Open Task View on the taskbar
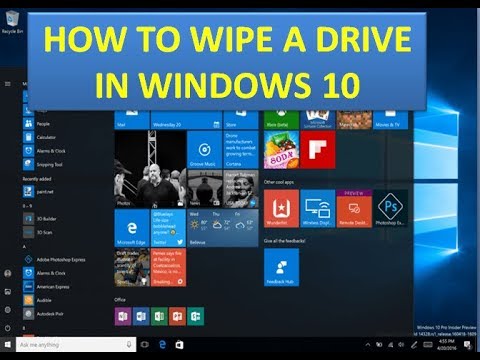The height and width of the screenshot is (360, 480). point(145,344)
